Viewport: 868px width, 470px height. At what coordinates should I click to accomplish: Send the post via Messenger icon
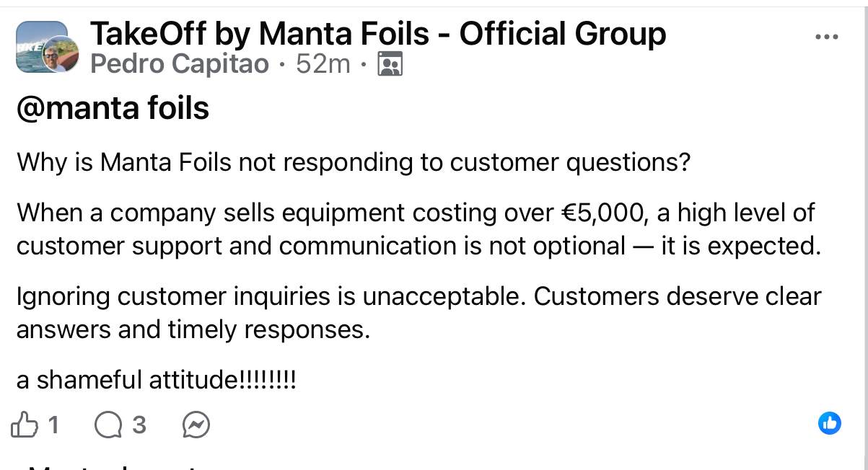(196, 425)
